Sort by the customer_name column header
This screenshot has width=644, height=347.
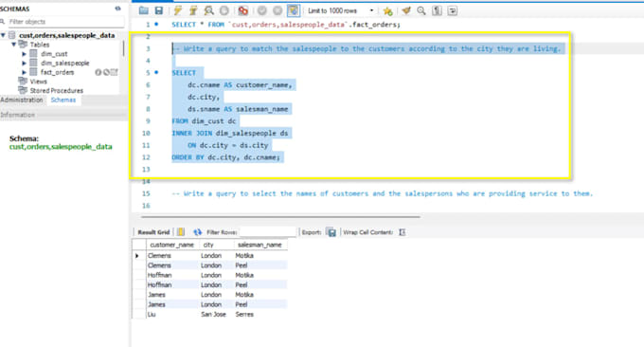(x=171, y=245)
